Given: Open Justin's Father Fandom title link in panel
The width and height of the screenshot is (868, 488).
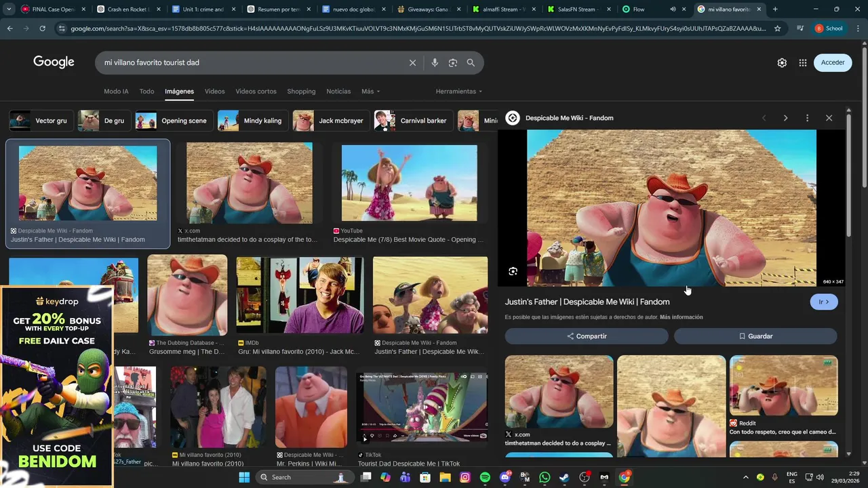Looking at the screenshot, I should tap(587, 302).
